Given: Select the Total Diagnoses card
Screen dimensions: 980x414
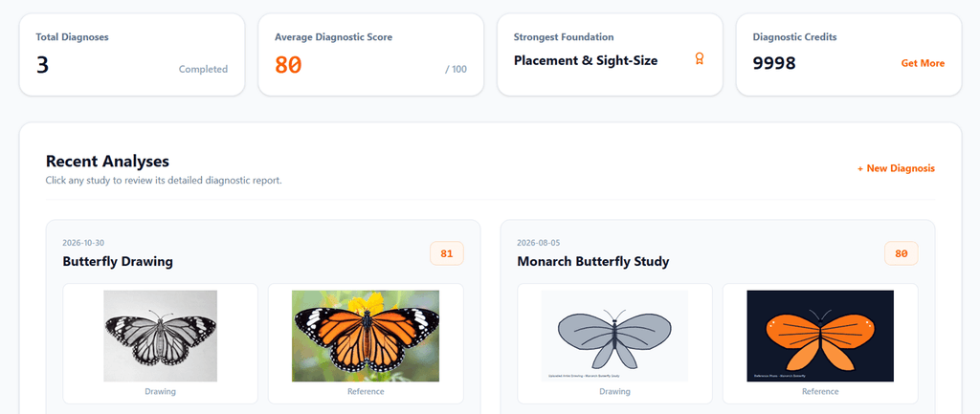Looking at the screenshot, I should click(132, 54).
